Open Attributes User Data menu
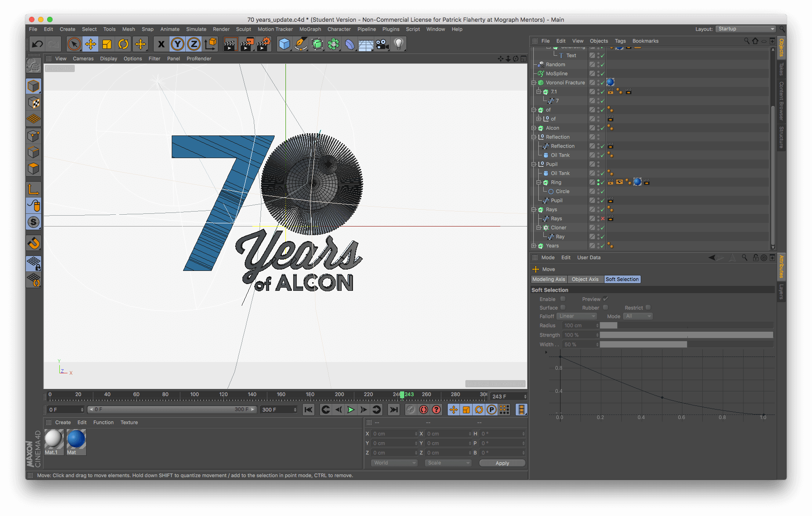This screenshot has width=812, height=516. click(x=589, y=257)
